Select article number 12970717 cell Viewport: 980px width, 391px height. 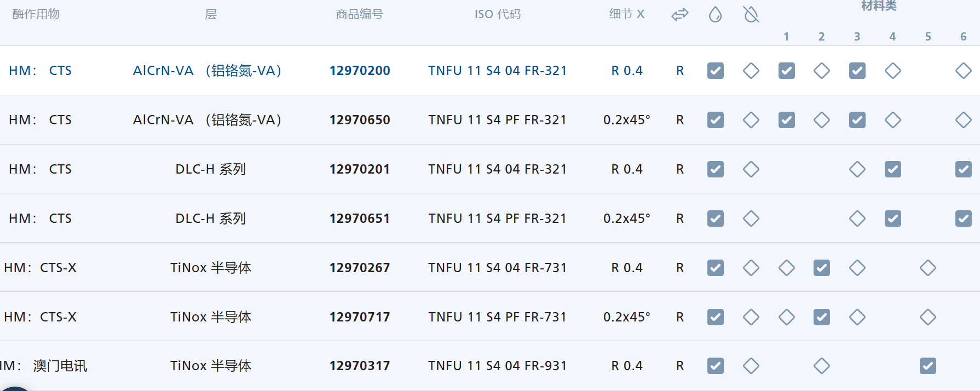[360, 317]
